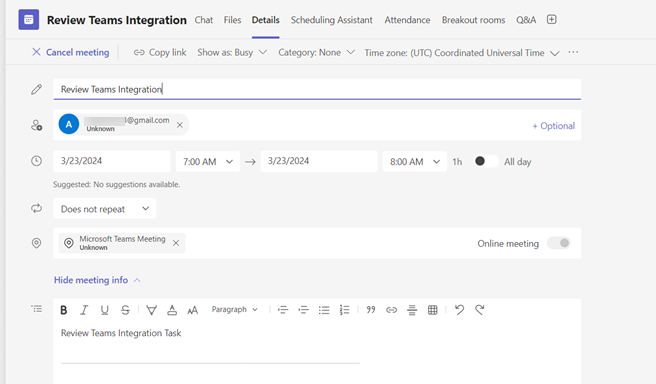Click the recurrence repeat icon
This screenshot has width=656, height=384.
(x=36, y=208)
